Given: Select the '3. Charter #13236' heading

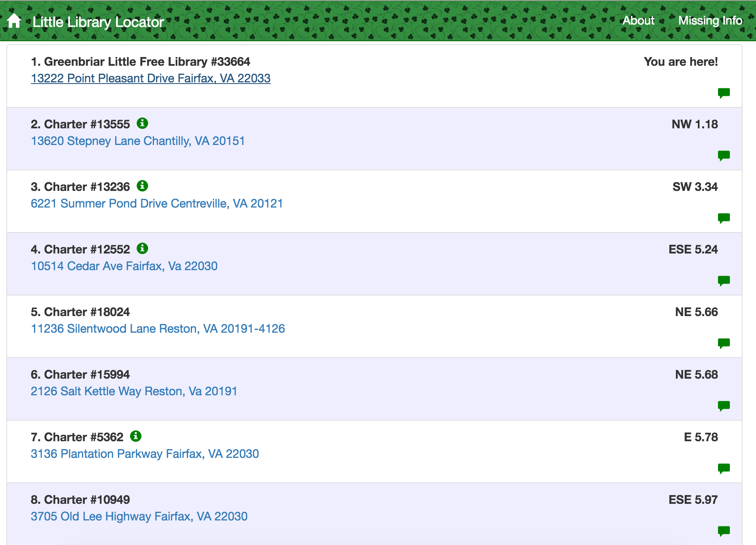Looking at the screenshot, I should click(x=80, y=187).
